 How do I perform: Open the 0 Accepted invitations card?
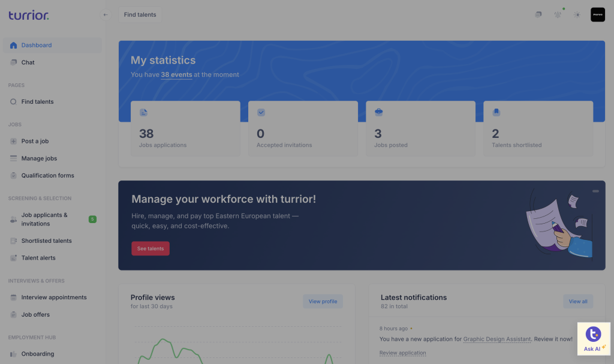[x=303, y=128]
